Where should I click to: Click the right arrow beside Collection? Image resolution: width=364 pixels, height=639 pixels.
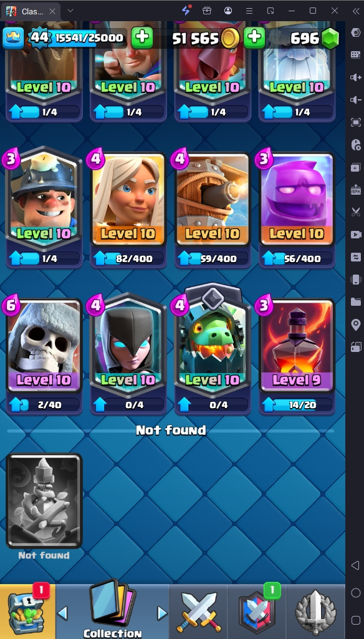click(x=163, y=612)
